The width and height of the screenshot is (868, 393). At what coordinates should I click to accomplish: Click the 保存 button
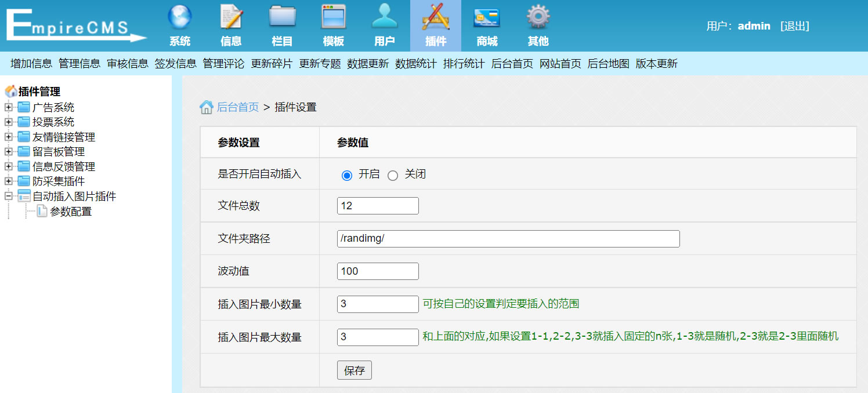354,370
